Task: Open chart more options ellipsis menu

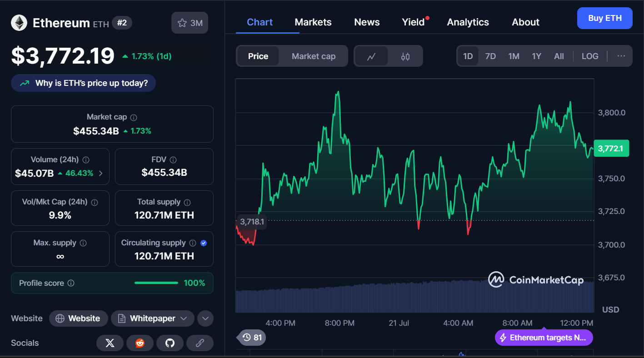Action: (621, 56)
